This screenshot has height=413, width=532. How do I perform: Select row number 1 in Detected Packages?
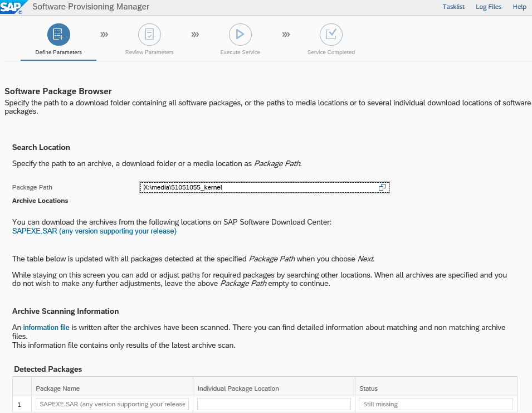[x=19, y=405]
